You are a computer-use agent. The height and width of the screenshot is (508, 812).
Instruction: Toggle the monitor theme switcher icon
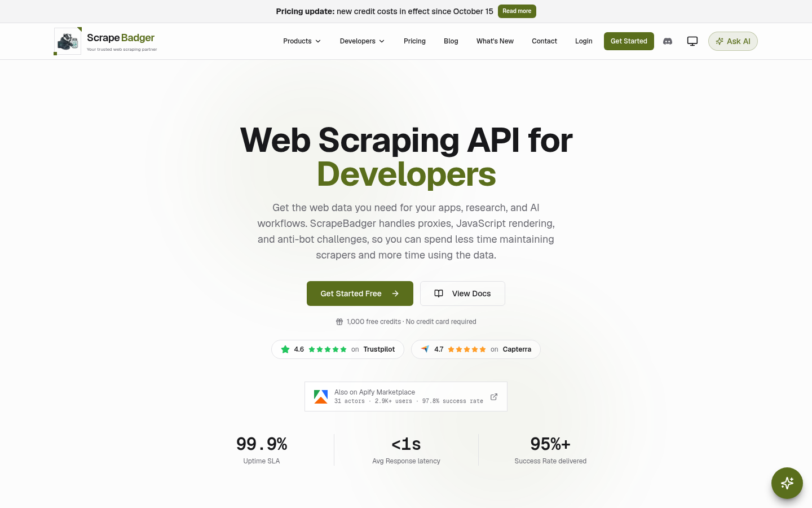[692, 41]
